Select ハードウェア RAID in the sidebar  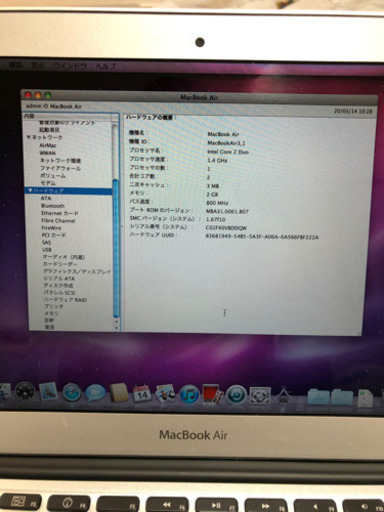pyautogui.click(x=65, y=300)
